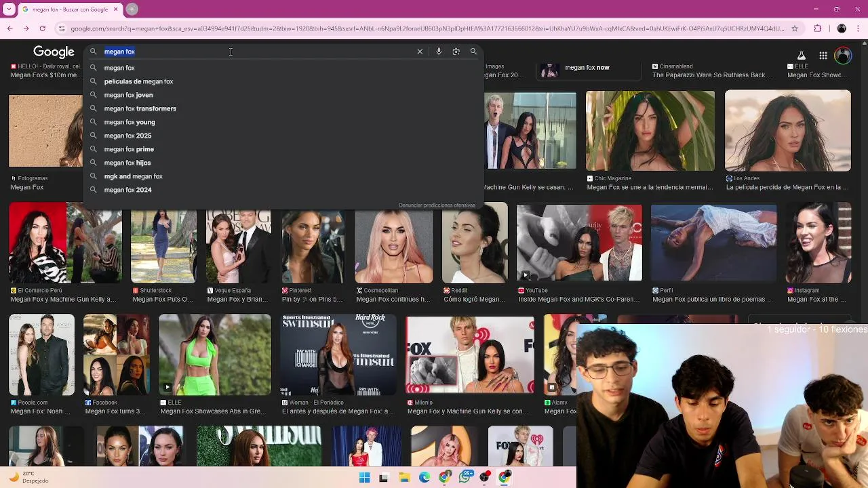Reload the current page
The width and height of the screenshot is (868, 488).
[x=42, y=28]
